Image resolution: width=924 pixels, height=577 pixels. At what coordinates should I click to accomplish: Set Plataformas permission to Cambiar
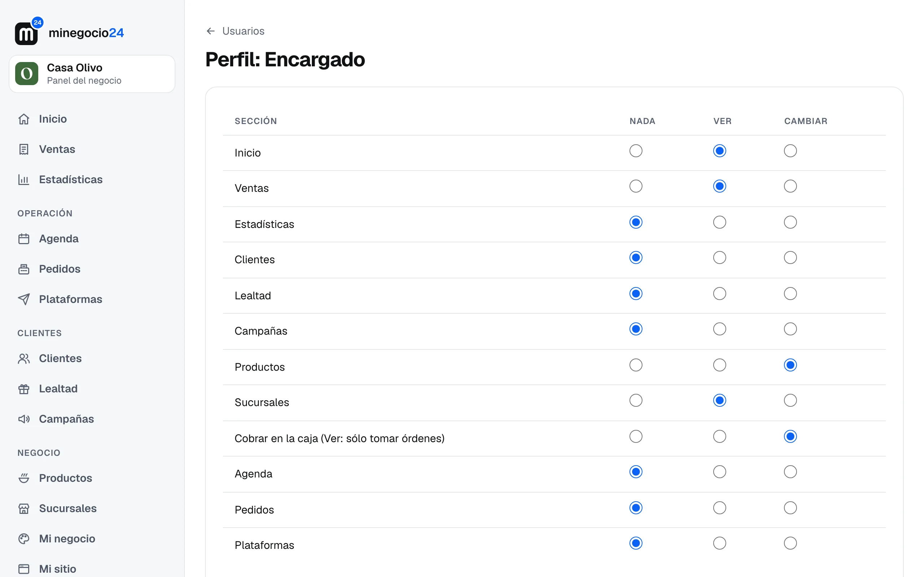[790, 543]
